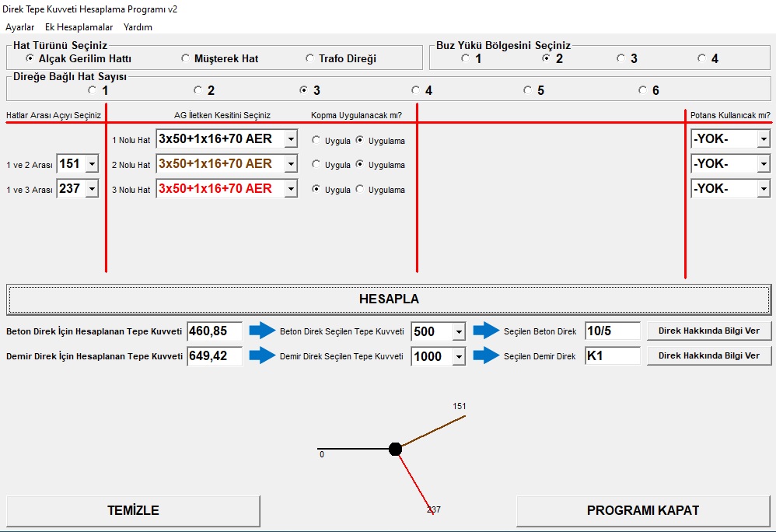Click the black pole node in diagram
This screenshot has height=532, width=776.
click(x=395, y=449)
